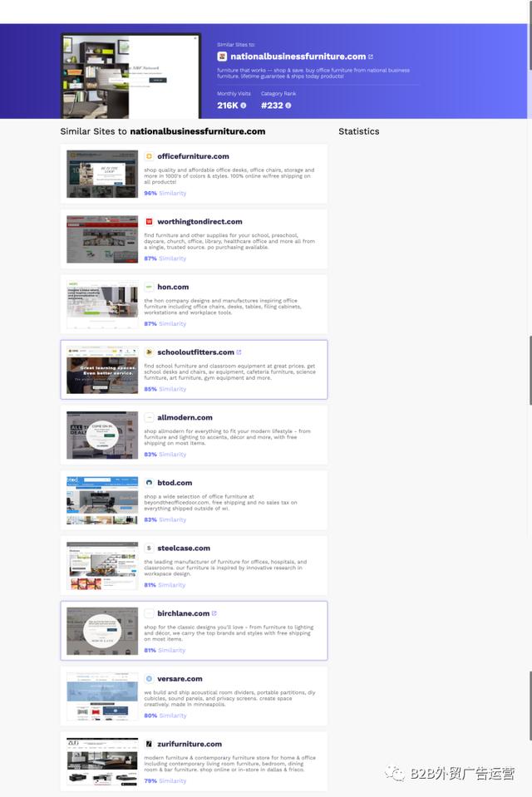Click the 83% Similarity label for btod.com
The image size is (532, 797).
click(x=165, y=519)
